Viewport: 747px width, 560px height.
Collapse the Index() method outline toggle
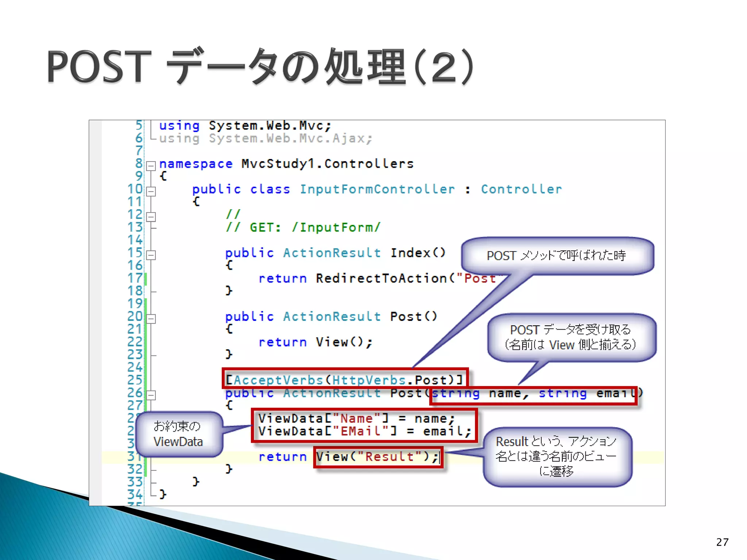pyautogui.click(x=151, y=255)
